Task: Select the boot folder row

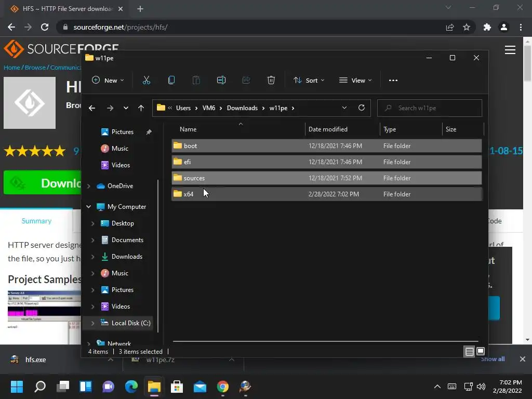Action: click(x=327, y=146)
